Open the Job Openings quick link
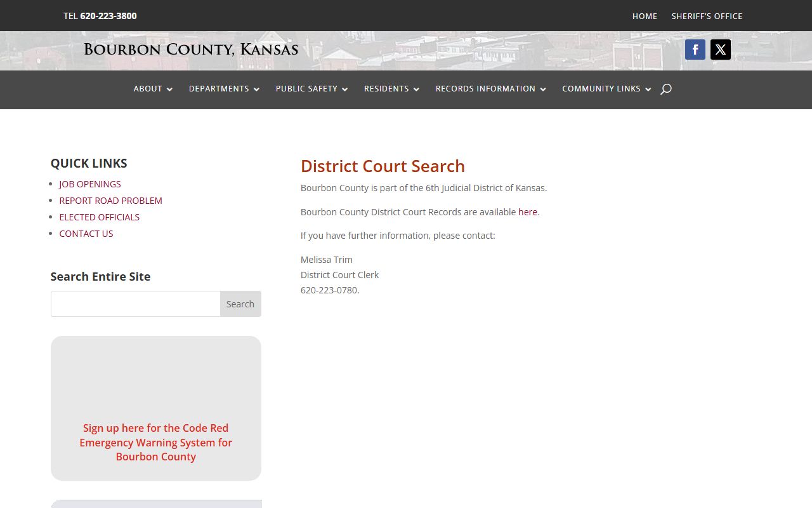 [x=90, y=184]
